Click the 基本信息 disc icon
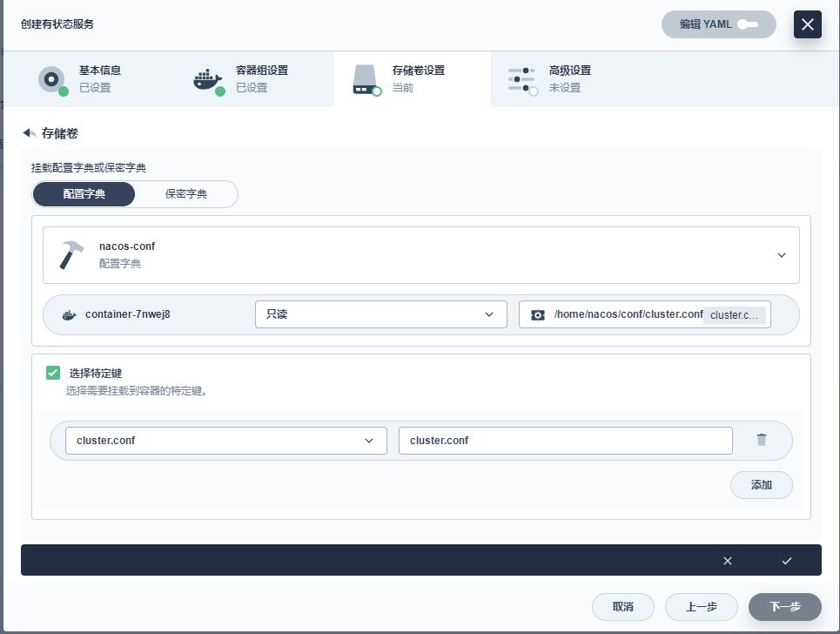This screenshot has height=634, width=840. pos(52,80)
